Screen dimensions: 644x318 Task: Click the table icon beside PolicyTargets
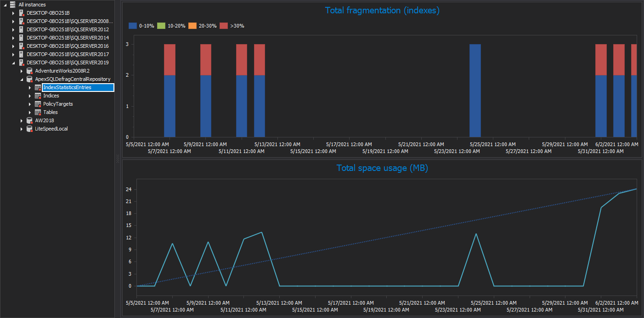pos(38,104)
